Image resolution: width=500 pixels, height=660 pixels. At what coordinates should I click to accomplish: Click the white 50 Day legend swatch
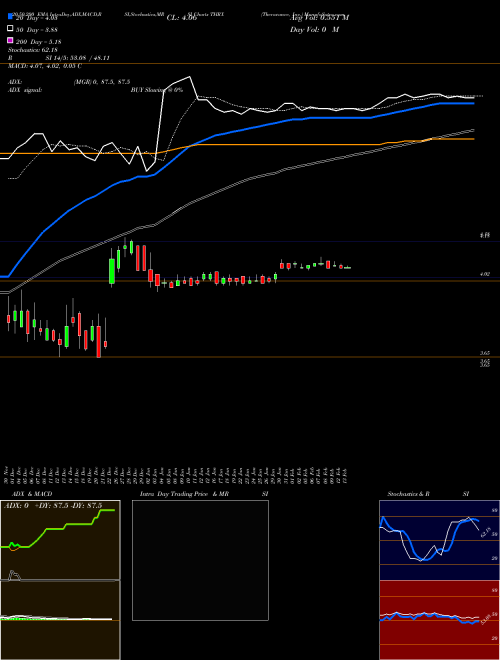tap(11, 29)
